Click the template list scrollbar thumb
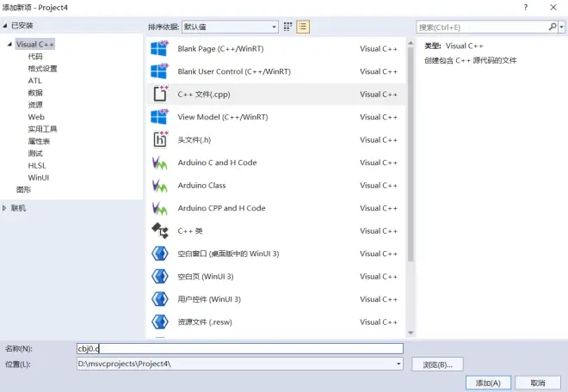This screenshot has width=568, height=392. (x=411, y=154)
